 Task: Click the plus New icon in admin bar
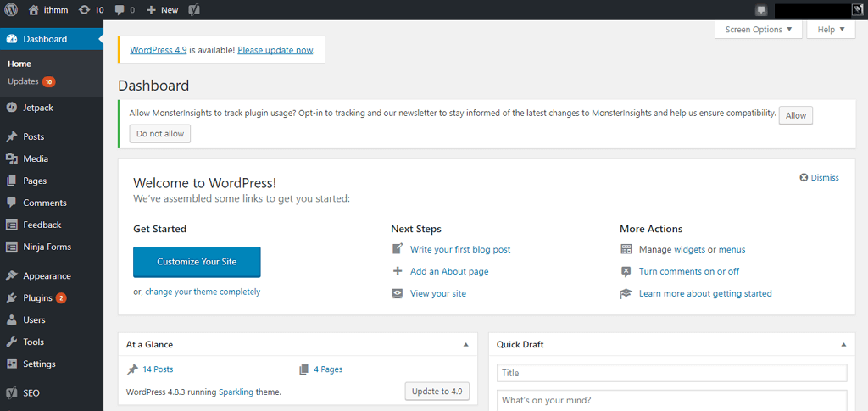151,10
